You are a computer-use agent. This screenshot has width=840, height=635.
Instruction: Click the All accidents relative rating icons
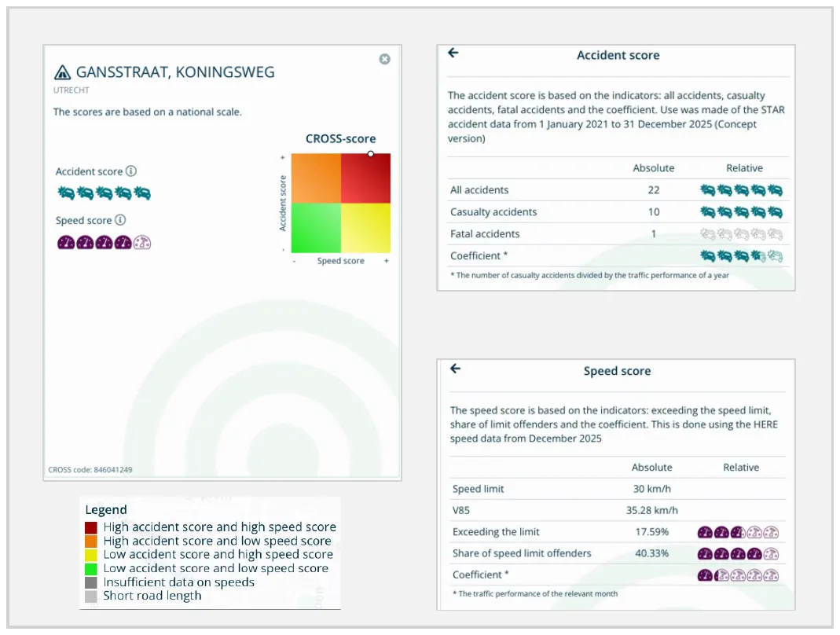pos(742,189)
